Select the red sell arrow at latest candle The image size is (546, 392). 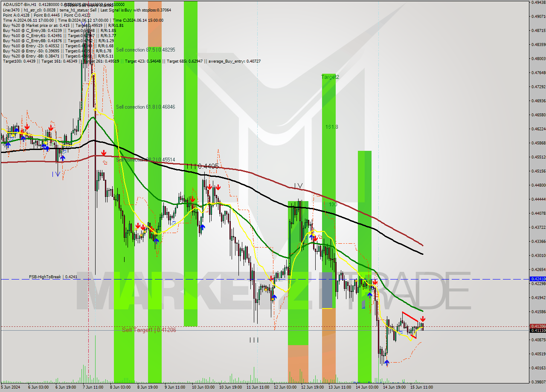coord(423,319)
